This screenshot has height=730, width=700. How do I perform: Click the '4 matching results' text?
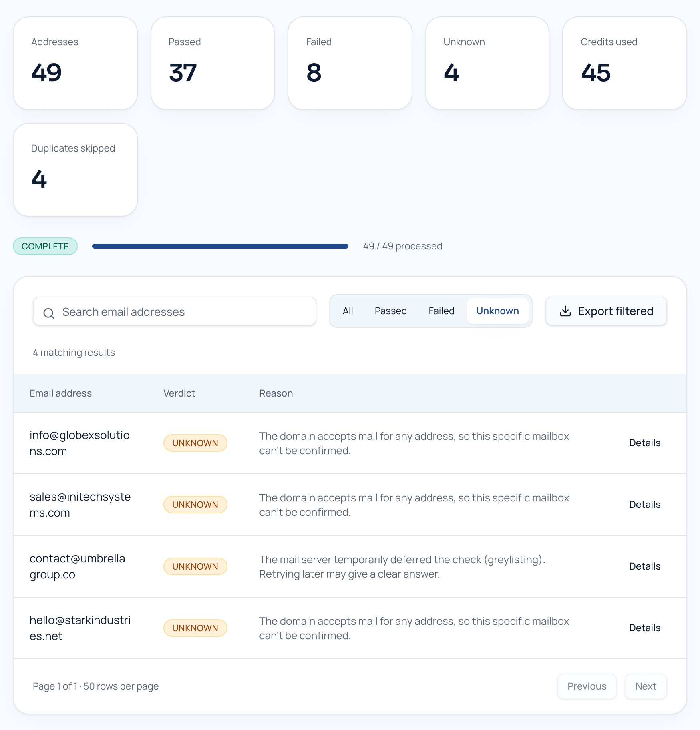[74, 353]
